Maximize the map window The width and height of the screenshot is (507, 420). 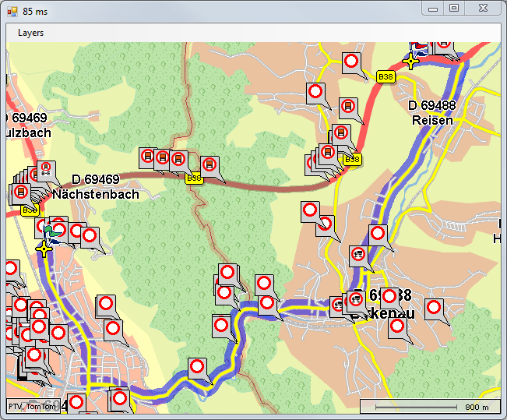point(454,8)
